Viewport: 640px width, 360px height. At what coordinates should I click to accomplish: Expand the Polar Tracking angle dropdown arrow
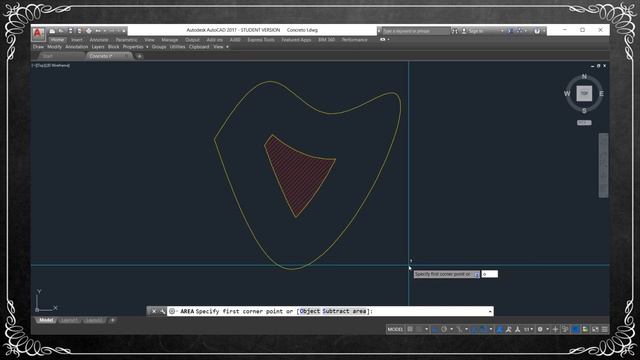[x=451, y=329]
